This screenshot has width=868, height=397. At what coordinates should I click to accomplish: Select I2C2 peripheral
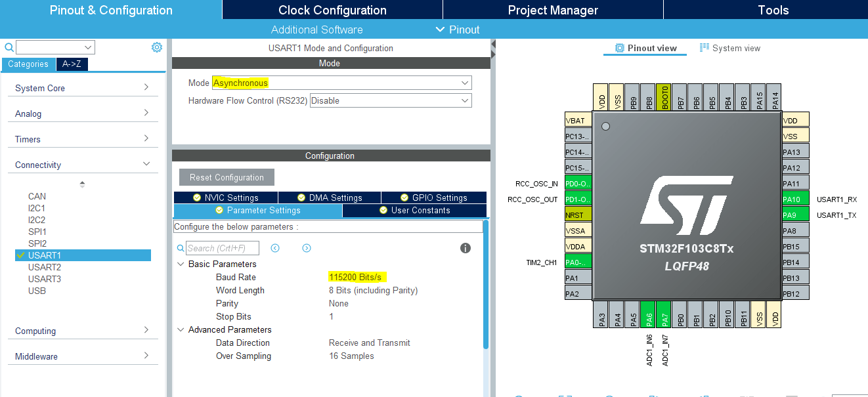[x=37, y=220]
